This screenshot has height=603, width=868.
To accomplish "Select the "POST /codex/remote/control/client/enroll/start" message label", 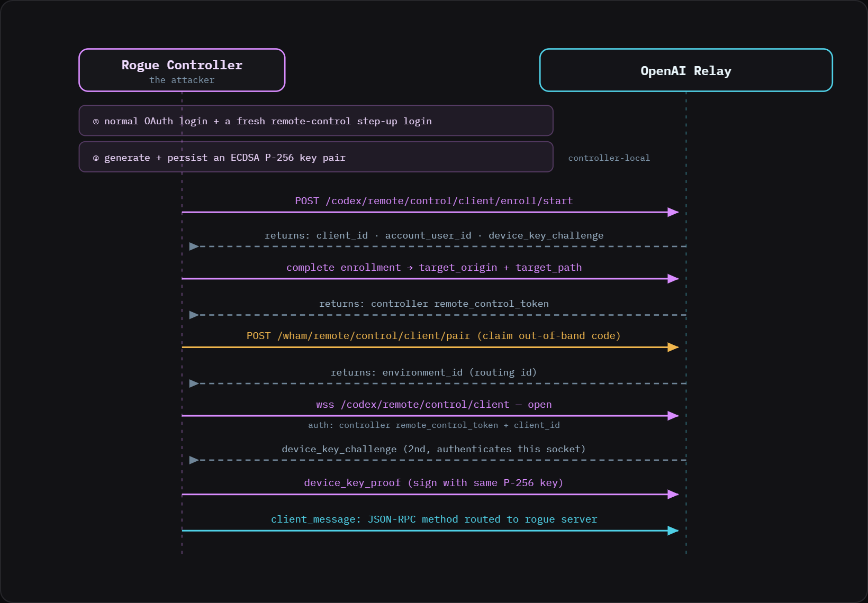I will click(434, 201).
